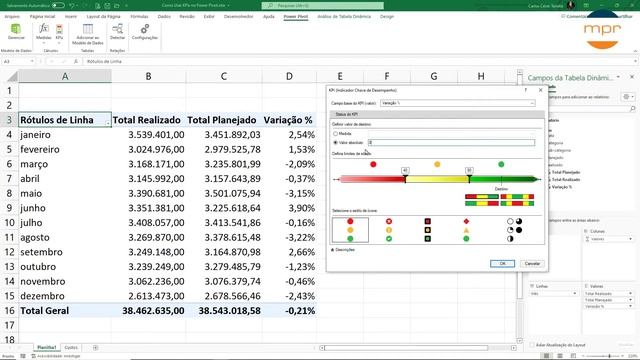Click column header D

pyautogui.click(x=289, y=76)
